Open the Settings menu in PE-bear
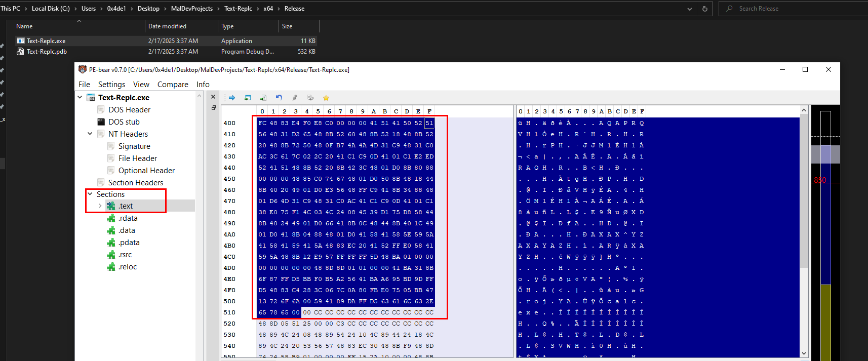The width and height of the screenshot is (868, 361). pyautogui.click(x=111, y=85)
